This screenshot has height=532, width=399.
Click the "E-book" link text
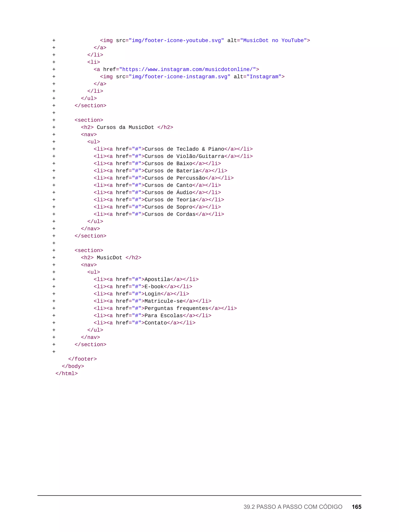pyautogui.click(x=154, y=286)
